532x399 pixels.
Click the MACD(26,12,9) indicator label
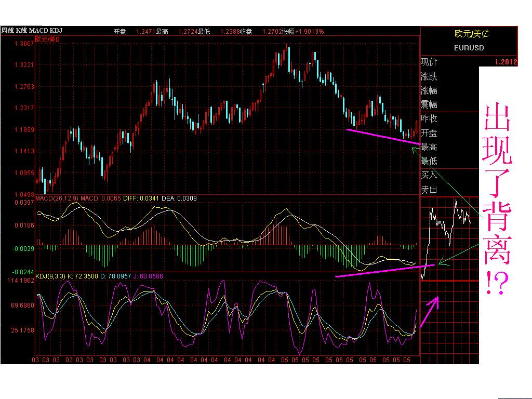(x=57, y=198)
